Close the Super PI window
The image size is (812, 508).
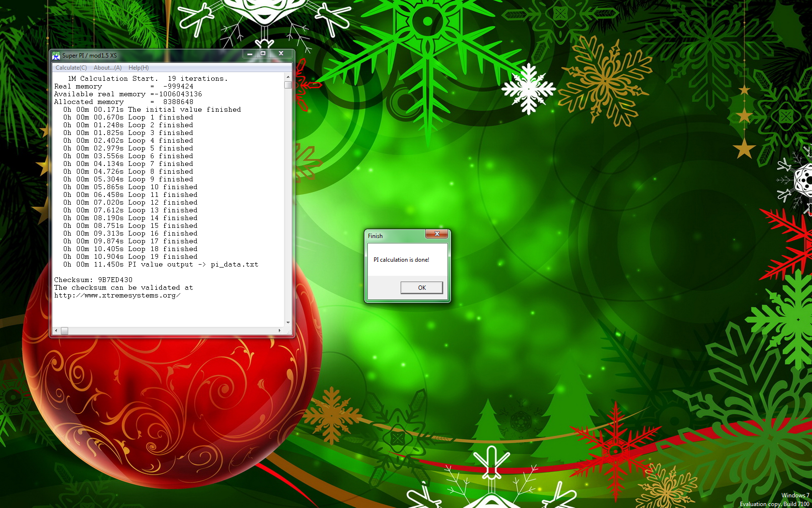click(x=281, y=54)
